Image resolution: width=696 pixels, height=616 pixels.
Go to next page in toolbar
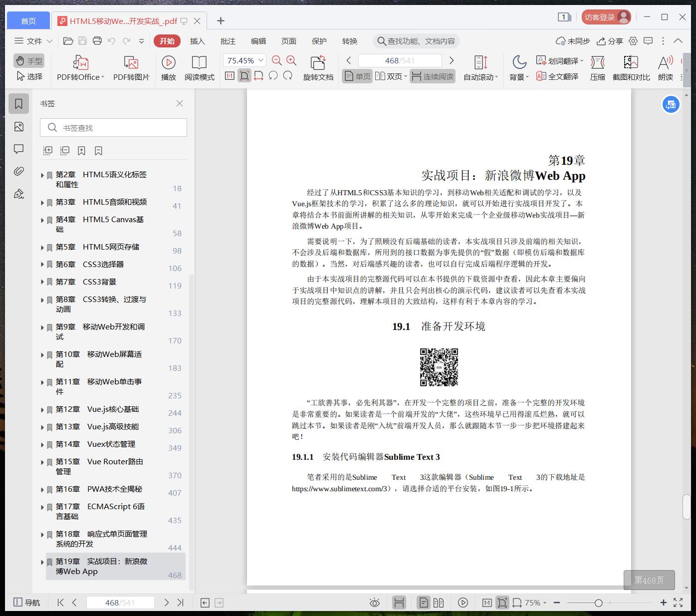[452, 60]
